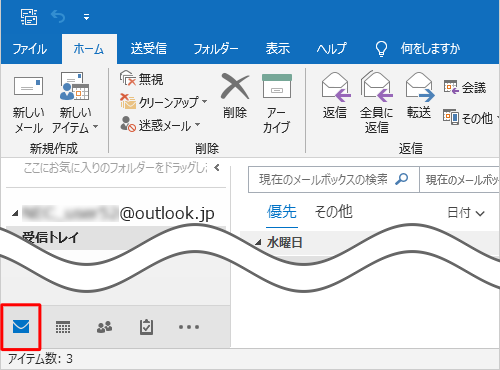Click the 会議 meeting reply button
The width and height of the screenshot is (500, 370).
(x=465, y=88)
